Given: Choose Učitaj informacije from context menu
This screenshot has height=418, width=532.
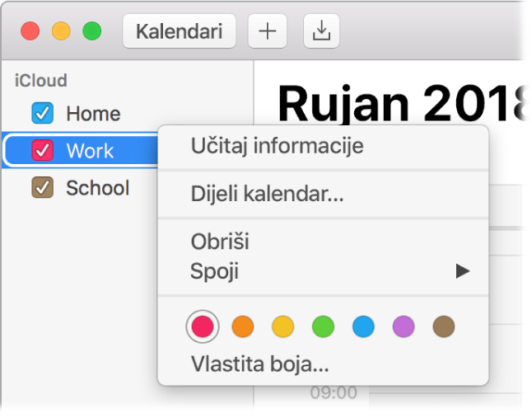Looking at the screenshot, I should tap(277, 147).
